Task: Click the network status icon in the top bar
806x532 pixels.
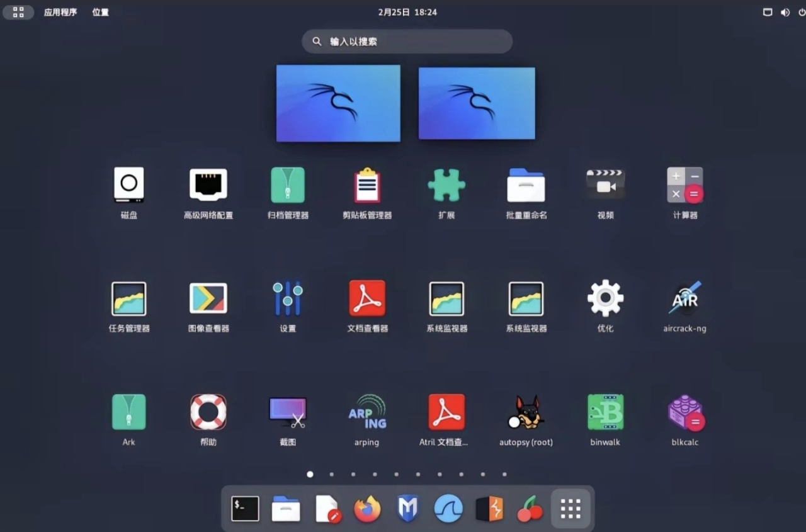Action: (x=768, y=12)
